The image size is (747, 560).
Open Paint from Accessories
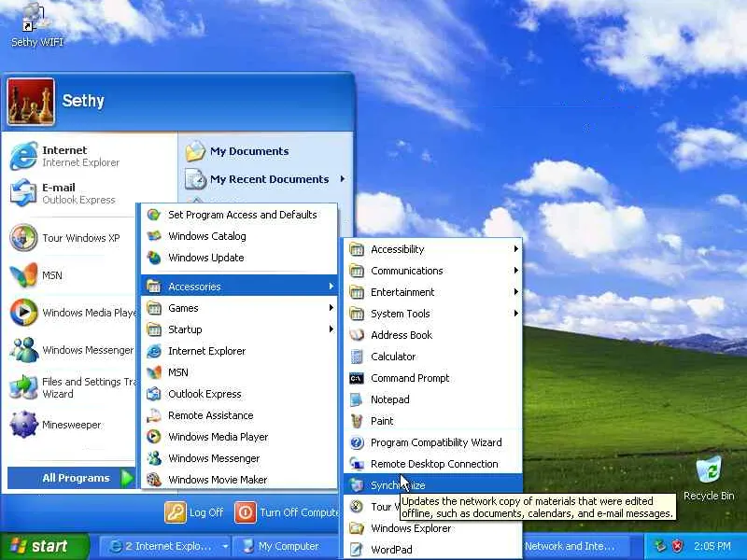432,421
